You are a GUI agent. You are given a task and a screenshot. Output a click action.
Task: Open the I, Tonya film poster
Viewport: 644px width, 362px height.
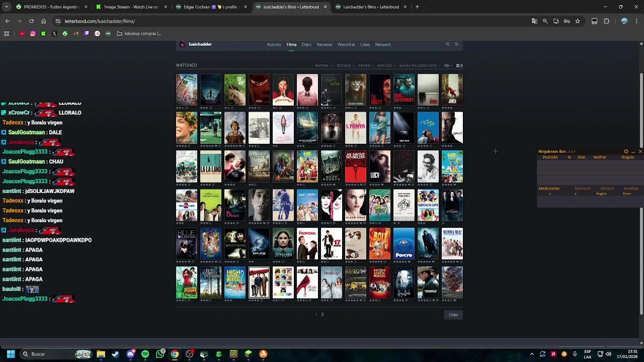pos(355,128)
